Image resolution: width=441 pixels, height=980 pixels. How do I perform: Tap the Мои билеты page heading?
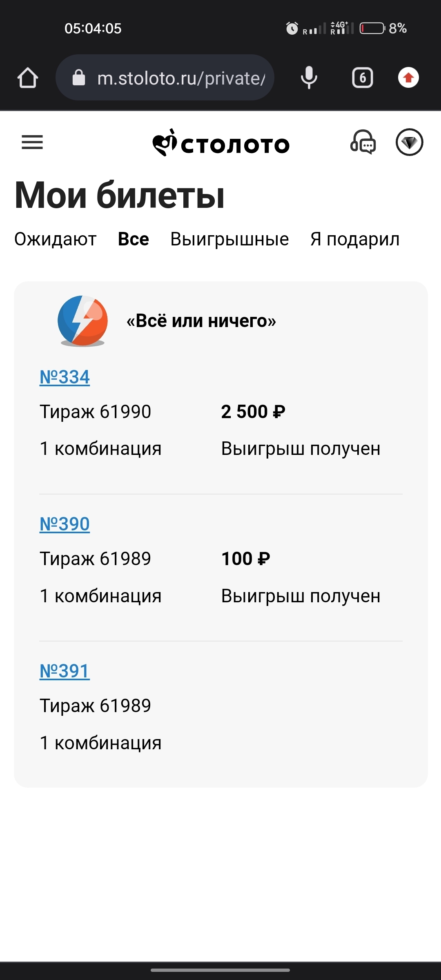point(120,195)
